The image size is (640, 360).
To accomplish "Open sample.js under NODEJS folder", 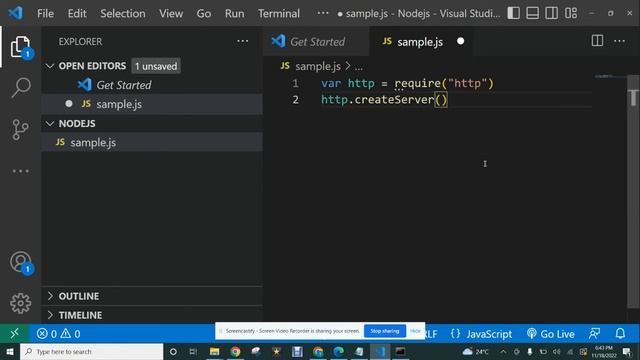I will click(152, 142).
